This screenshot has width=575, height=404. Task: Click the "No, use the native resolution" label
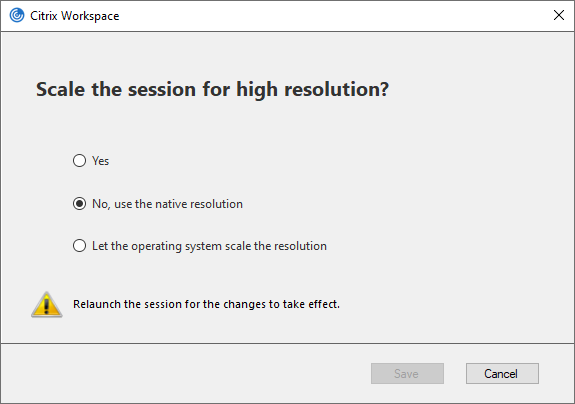coord(167,204)
